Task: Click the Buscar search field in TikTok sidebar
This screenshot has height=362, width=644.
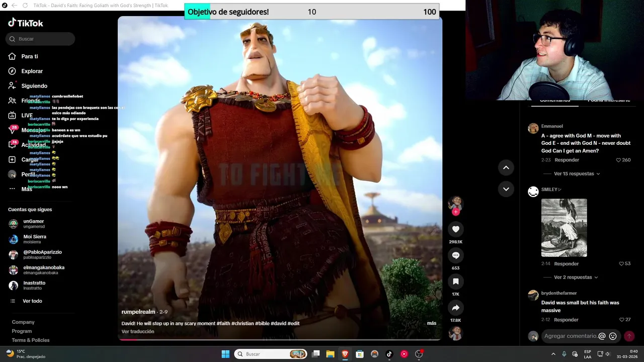Action: [40, 39]
